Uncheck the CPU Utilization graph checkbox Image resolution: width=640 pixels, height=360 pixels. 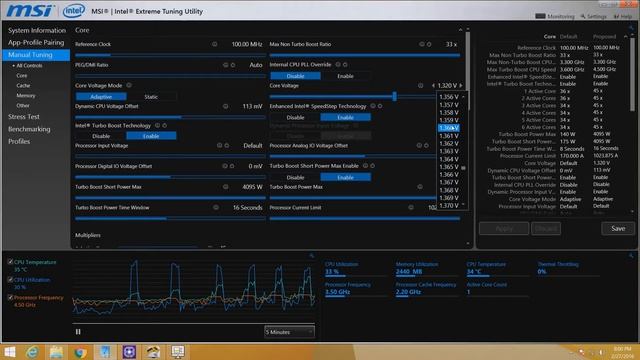pyautogui.click(x=10, y=280)
